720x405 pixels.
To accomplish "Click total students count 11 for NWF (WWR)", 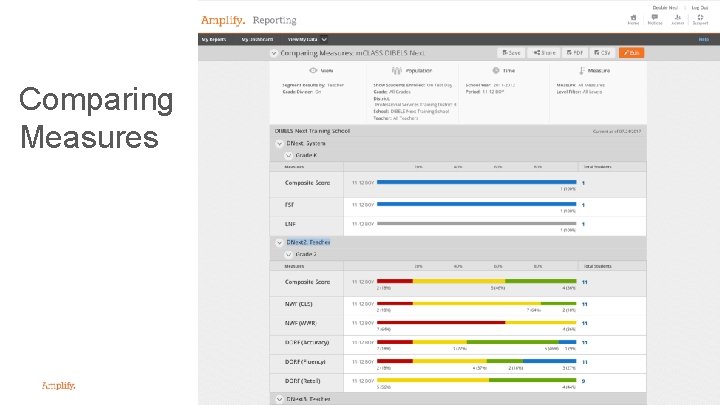I will pyautogui.click(x=585, y=323).
